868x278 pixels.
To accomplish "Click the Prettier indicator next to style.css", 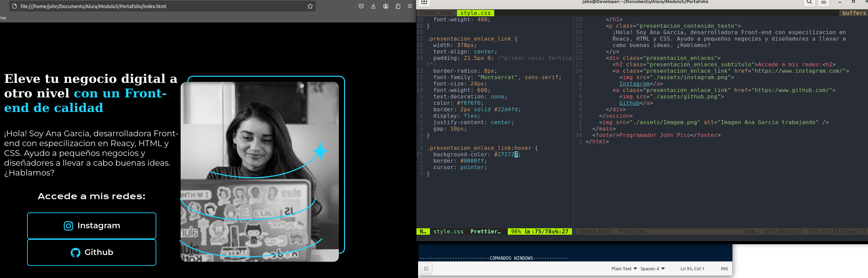I will click(x=485, y=231).
